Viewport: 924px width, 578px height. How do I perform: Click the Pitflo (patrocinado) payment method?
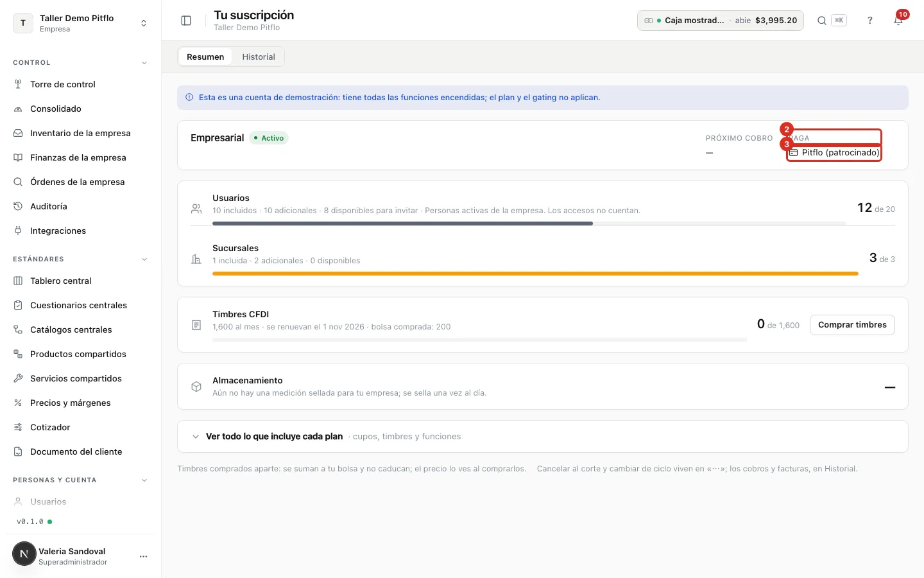[x=834, y=153]
